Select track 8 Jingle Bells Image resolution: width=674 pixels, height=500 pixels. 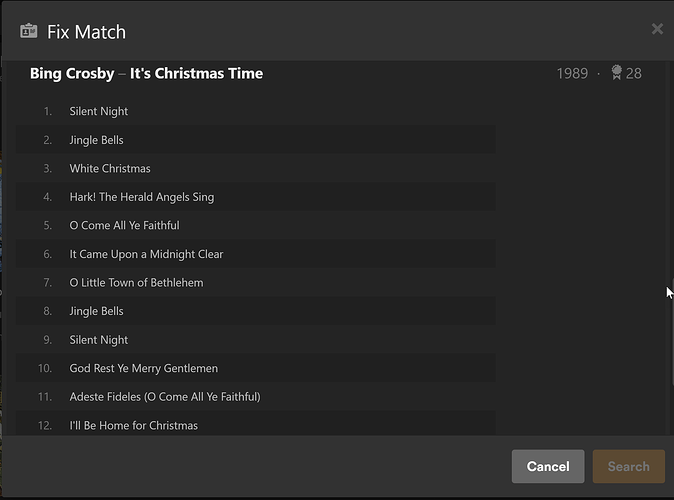click(x=97, y=311)
